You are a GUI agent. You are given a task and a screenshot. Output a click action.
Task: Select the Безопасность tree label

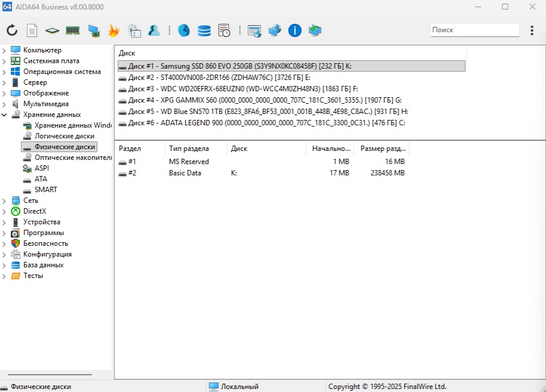45,243
